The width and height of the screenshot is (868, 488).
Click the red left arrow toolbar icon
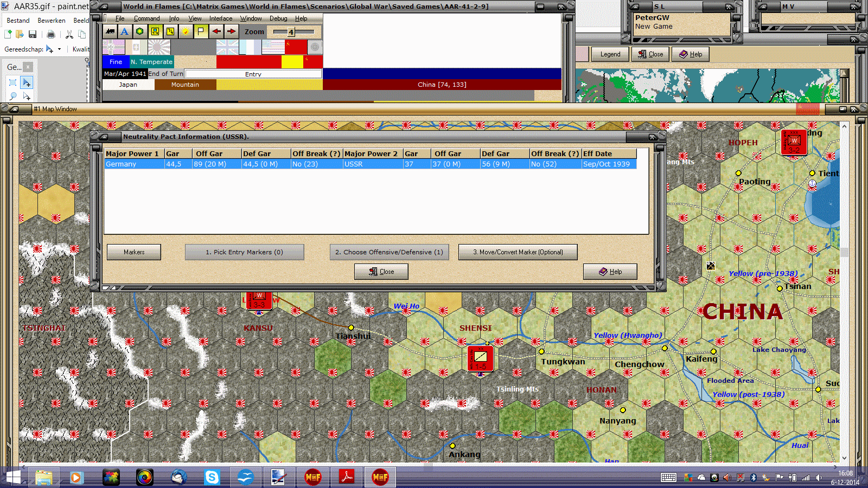click(x=216, y=31)
